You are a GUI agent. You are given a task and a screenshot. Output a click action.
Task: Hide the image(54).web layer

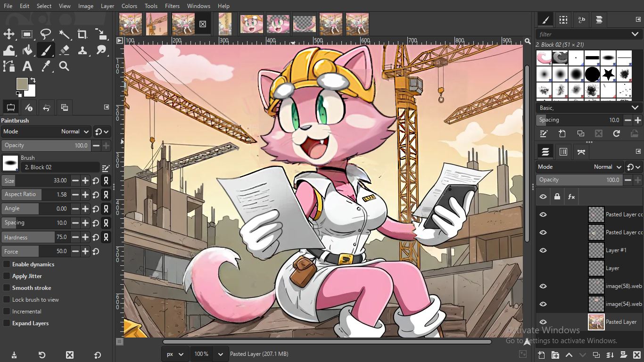pyautogui.click(x=543, y=304)
